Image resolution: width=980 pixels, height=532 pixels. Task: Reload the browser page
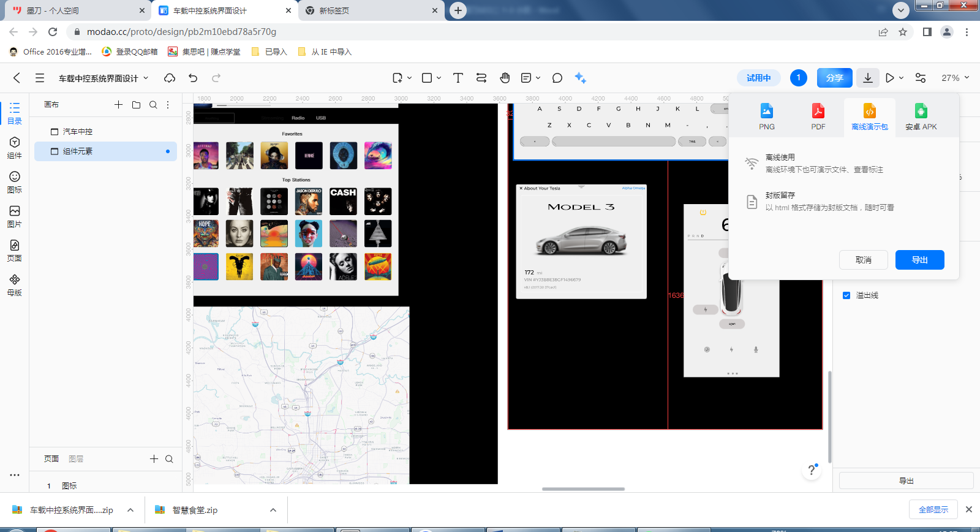[53, 32]
